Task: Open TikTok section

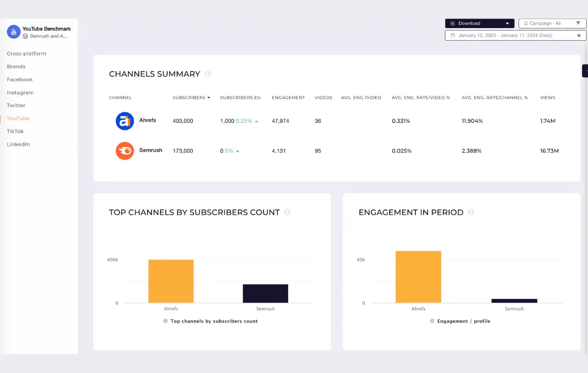Action: (x=15, y=131)
